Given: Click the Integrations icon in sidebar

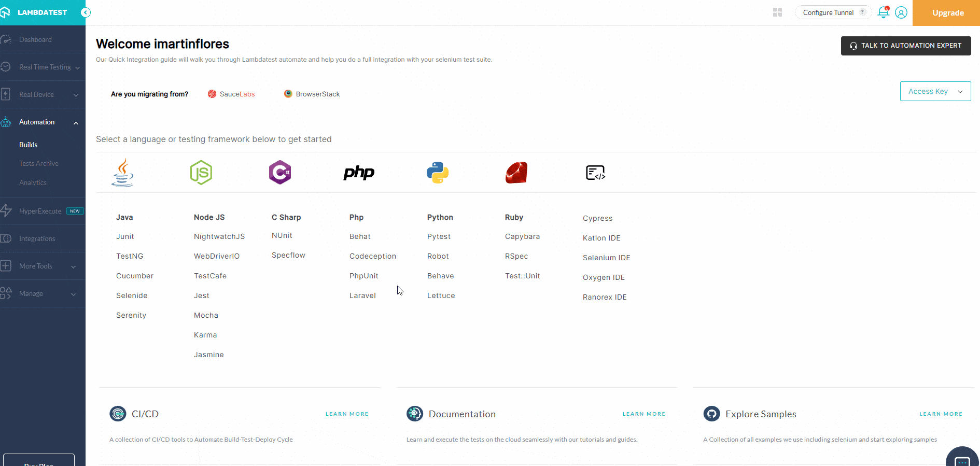Looking at the screenshot, I should coord(6,238).
